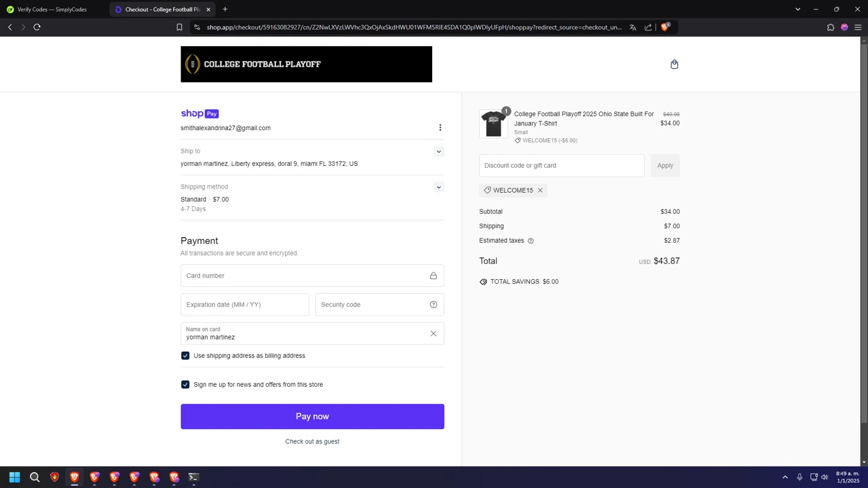Click the security code help icon
Image resolution: width=868 pixels, height=488 pixels.
pyautogui.click(x=433, y=305)
